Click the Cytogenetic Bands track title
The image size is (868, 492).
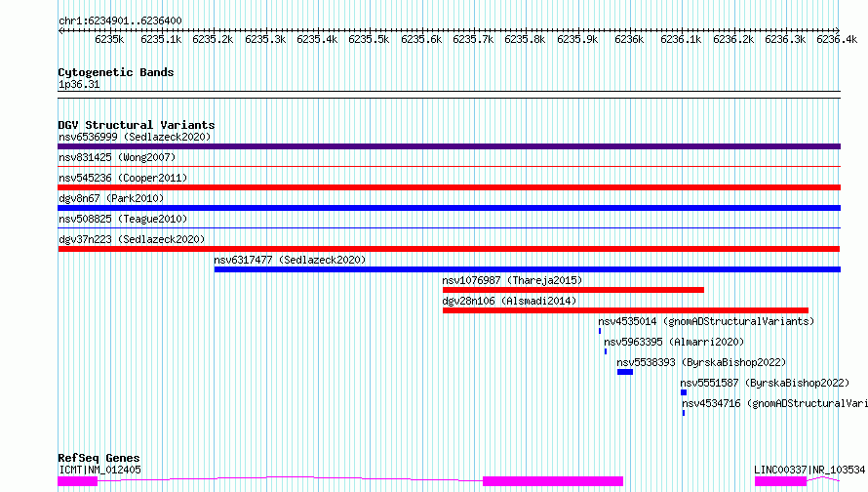(116, 72)
